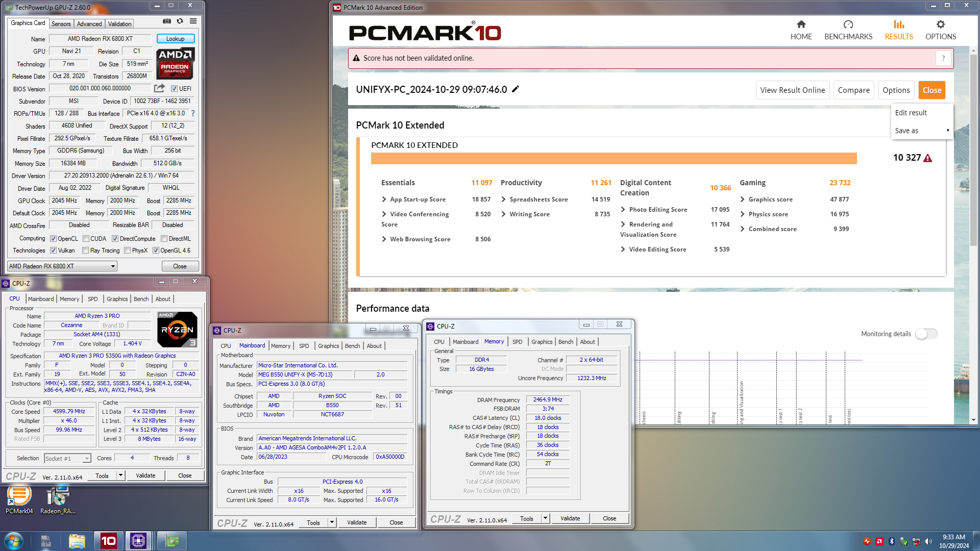
Task: Open PCMark Options gear
Action: pos(941,30)
